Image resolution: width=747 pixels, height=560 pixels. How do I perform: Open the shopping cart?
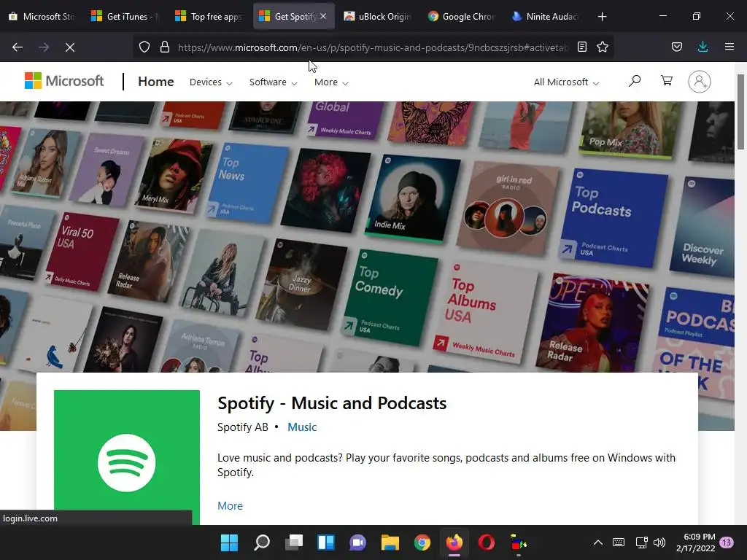tap(667, 80)
